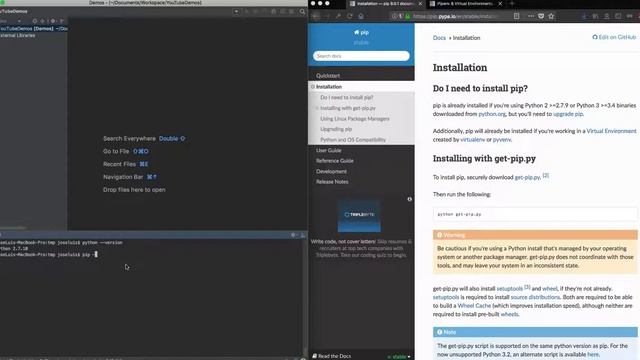The image size is (640, 360).
Task: Follow the virtualenv link
Action: tap(473, 140)
